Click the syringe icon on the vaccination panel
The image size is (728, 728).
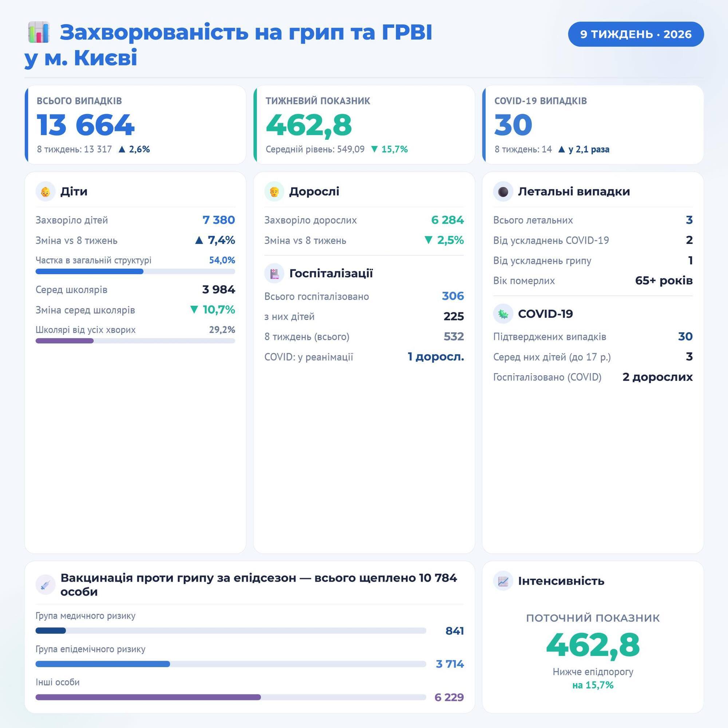[x=45, y=585]
